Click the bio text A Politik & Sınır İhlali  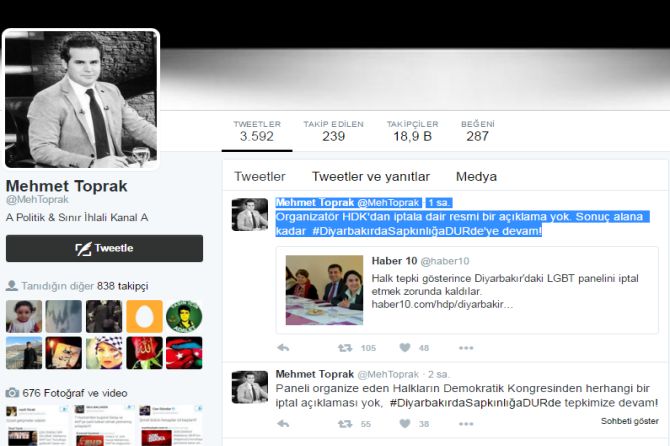tap(77, 217)
